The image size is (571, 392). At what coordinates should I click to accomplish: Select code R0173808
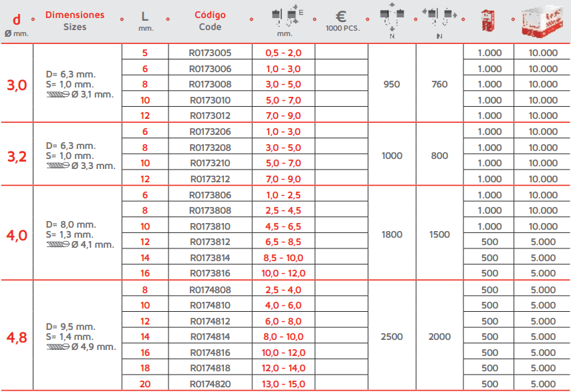pos(210,210)
